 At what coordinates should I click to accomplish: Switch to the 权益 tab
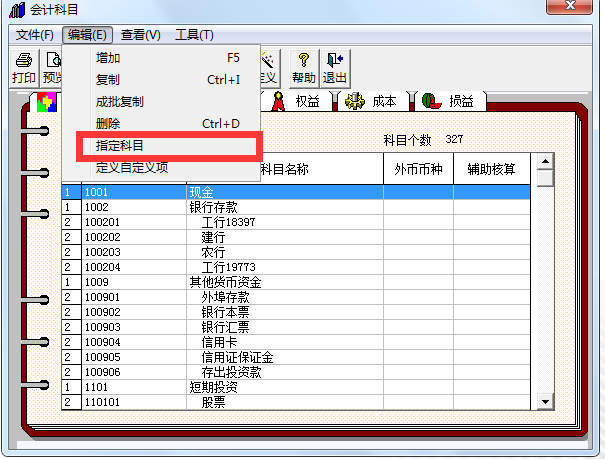click(x=296, y=102)
